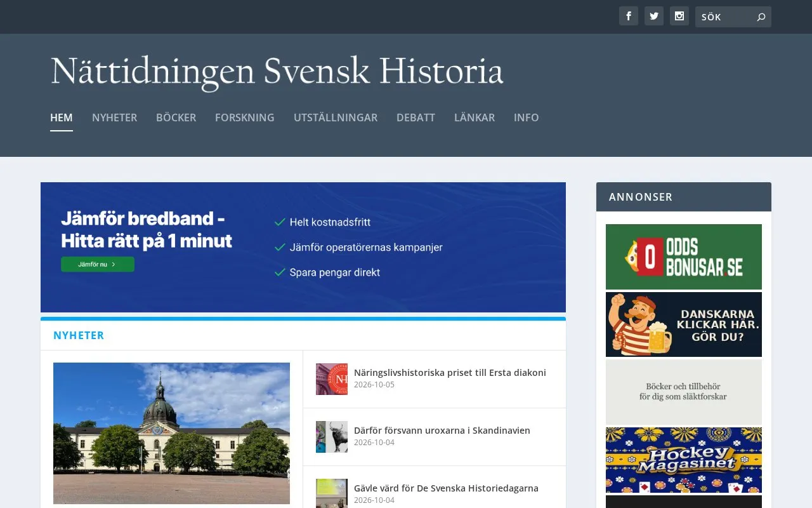Open the INFO menu item
Viewport: 812px width, 508px height.
pos(527,117)
